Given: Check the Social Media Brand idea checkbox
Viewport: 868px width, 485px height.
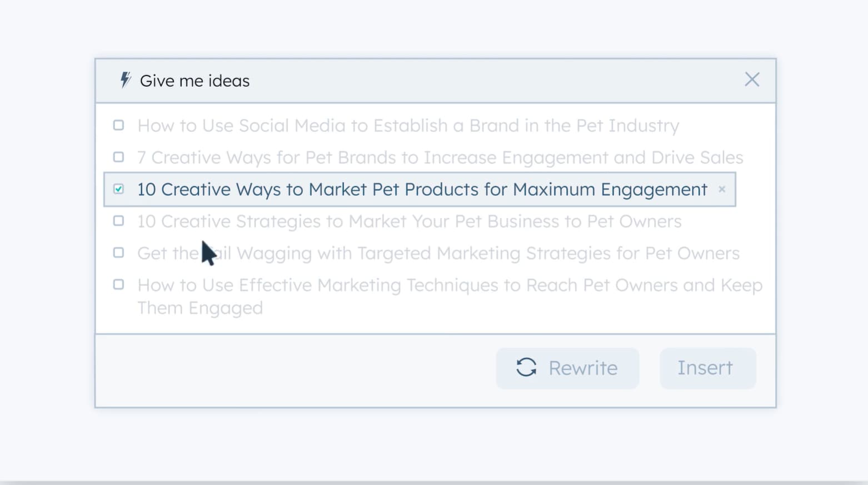Looking at the screenshot, I should click(x=118, y=125).
